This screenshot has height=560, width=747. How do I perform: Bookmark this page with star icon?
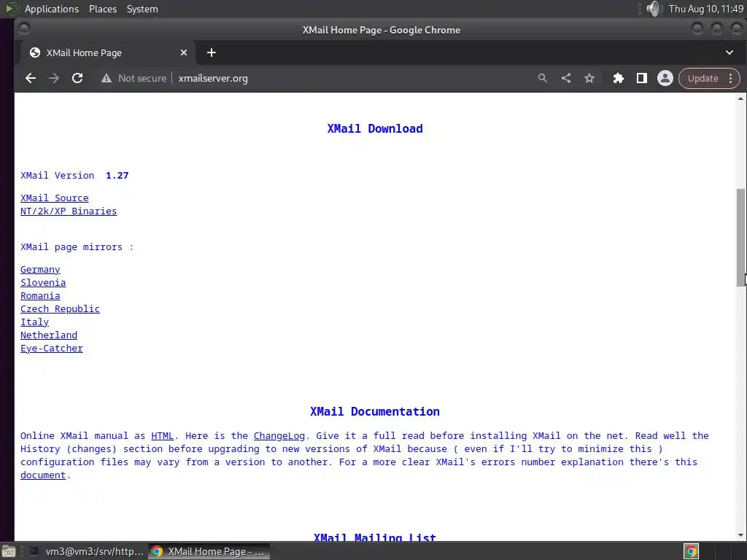[x=589, y=78]
